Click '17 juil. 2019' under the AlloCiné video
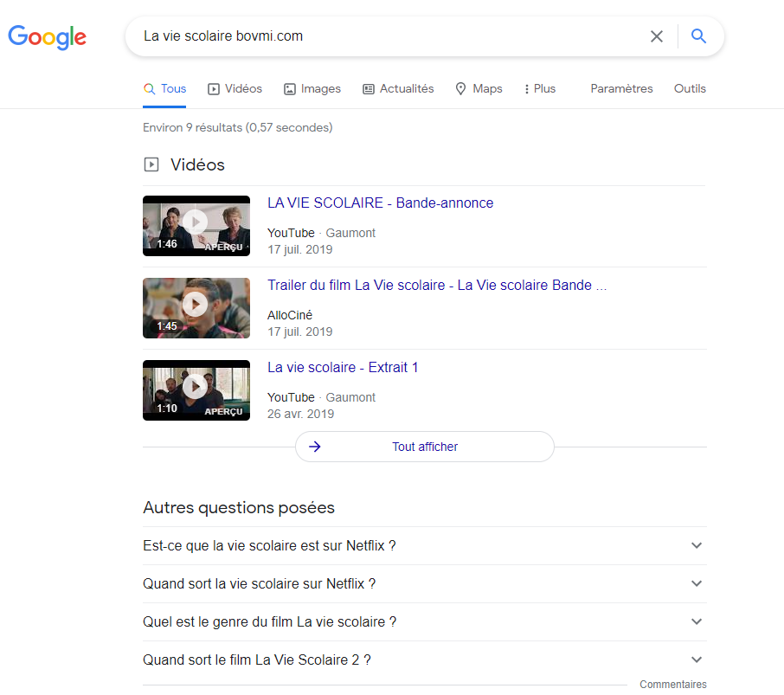Image resolution: width=784 pixels, height=695 pixels. click(x=300, y=331)
